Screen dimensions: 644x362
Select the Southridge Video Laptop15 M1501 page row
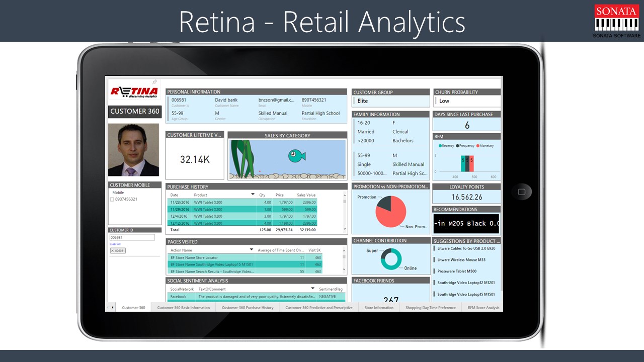(x=245, y=264)
